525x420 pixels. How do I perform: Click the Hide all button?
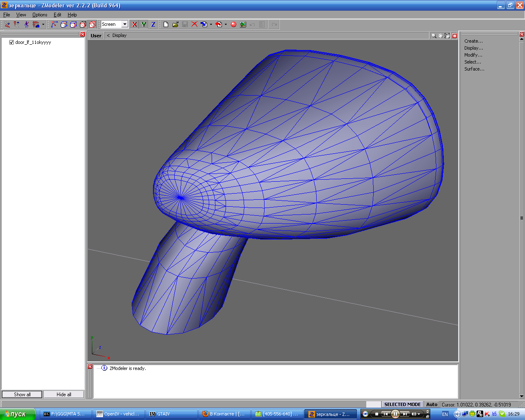64,395
